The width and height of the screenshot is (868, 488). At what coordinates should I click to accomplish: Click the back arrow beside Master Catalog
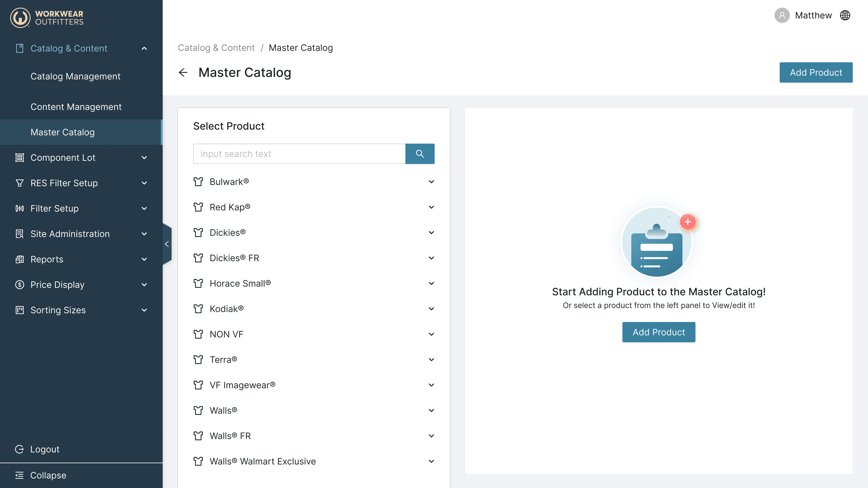point(183,72)
